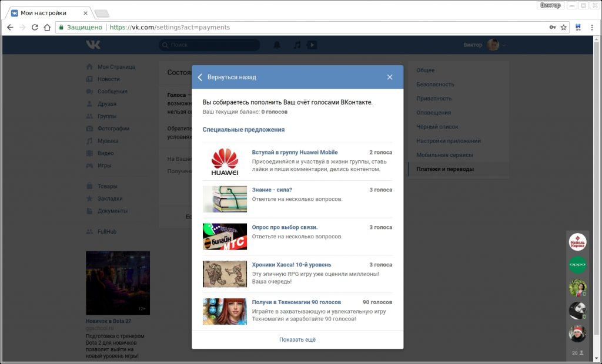Click the Виктор profile avatar in header
The height and width of the screenshot is (364, 602).
click(x=493, y=45)
